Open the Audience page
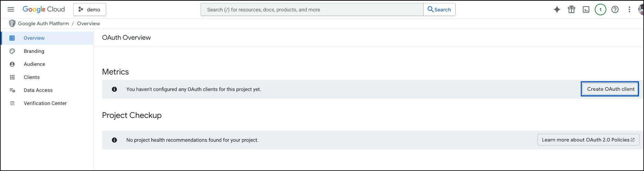Viewport: 644px width, 171px height. coord(35,64)
